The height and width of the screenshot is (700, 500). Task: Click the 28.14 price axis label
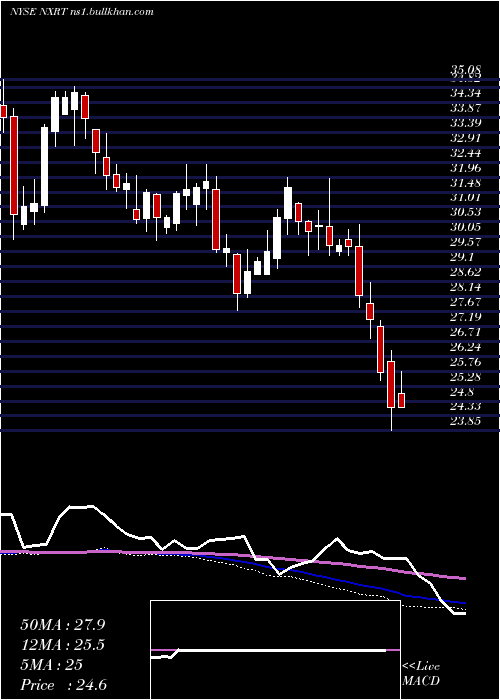pyautogui.click(x=466, y=287)
